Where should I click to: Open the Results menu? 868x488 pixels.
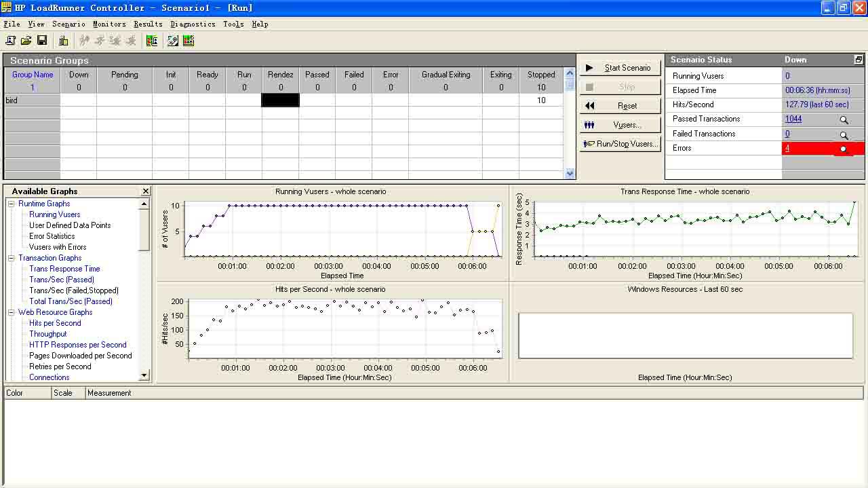148,24
